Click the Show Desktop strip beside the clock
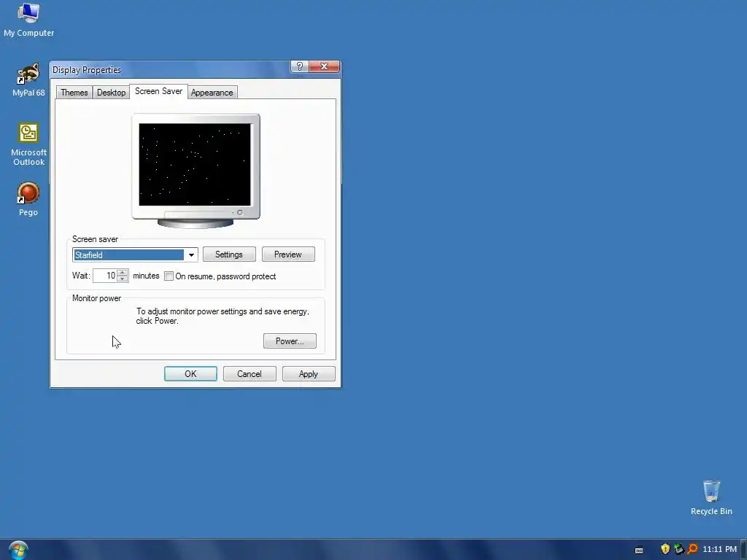 pyautogui.click(x=743, y=550)
